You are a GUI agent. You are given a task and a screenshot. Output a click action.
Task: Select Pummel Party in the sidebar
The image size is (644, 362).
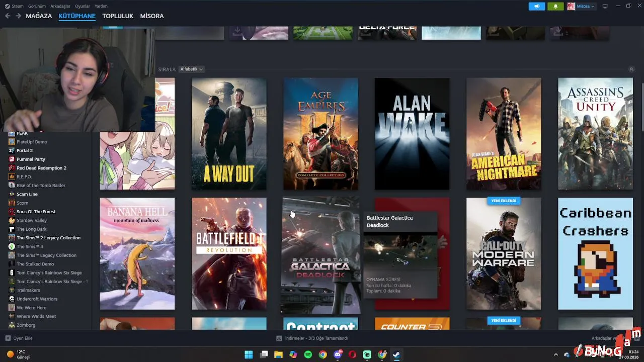[x=31, y=159]
